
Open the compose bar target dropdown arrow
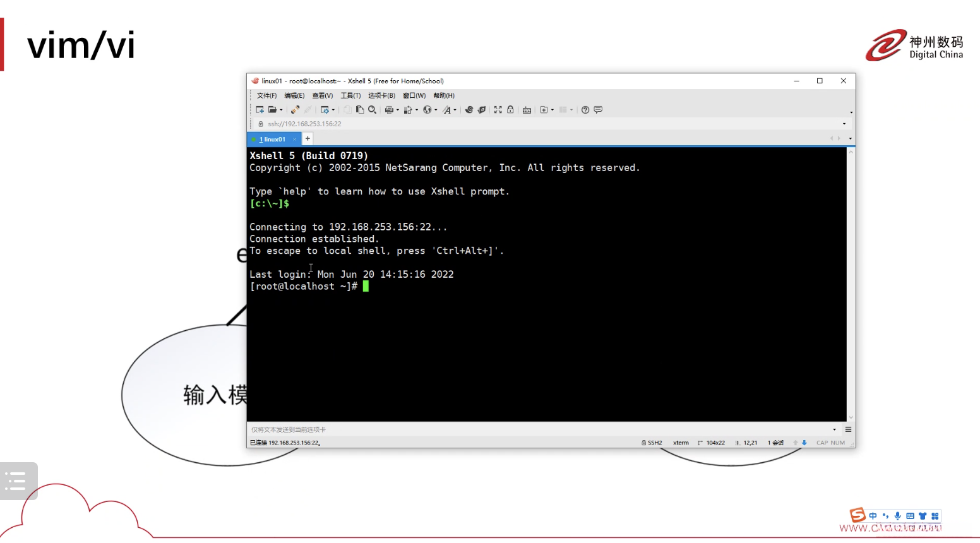pyautogui.click(x=834, y=429)
